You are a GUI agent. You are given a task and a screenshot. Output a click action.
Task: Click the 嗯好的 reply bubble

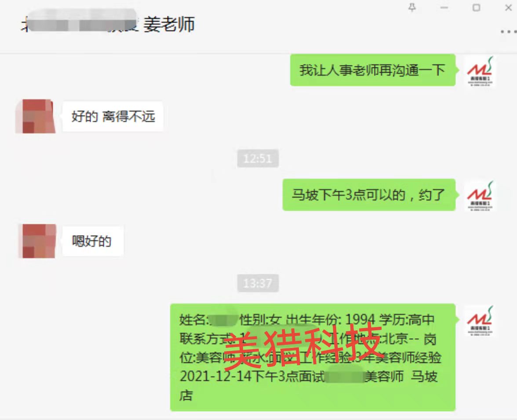tap(93, 241)
